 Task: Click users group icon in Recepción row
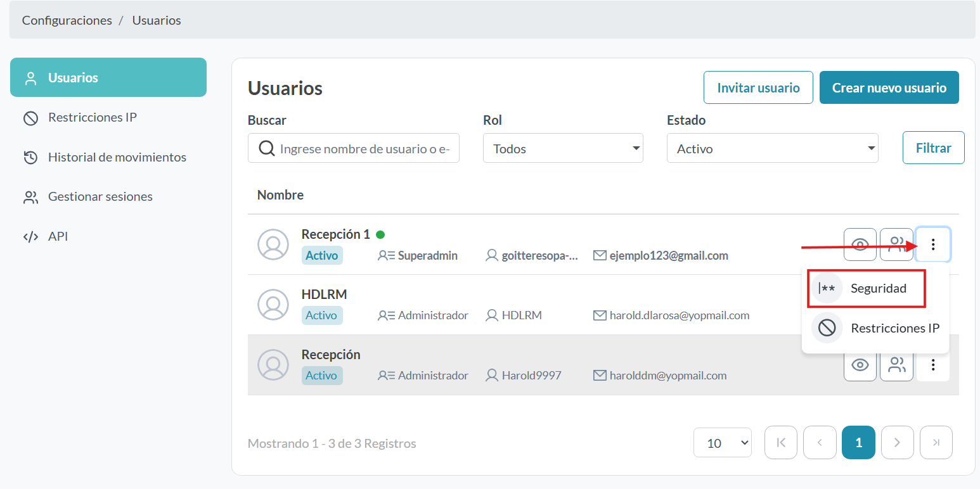(x=896, y=365)
